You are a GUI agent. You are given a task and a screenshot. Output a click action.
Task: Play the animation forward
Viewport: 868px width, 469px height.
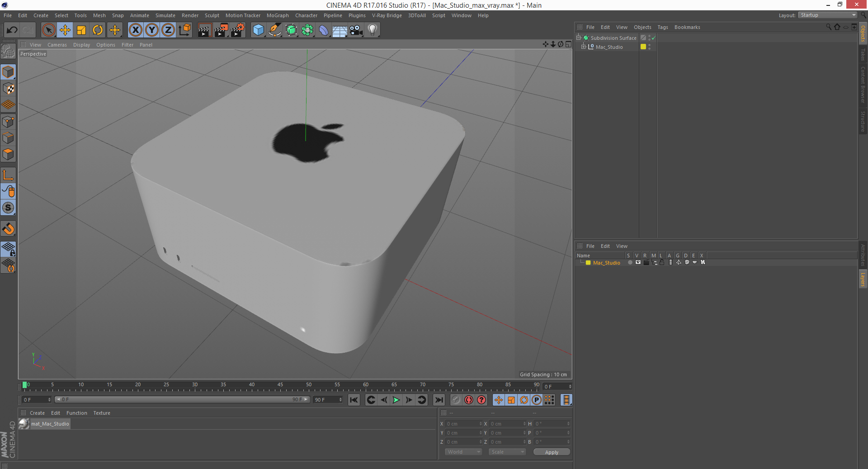396,400
